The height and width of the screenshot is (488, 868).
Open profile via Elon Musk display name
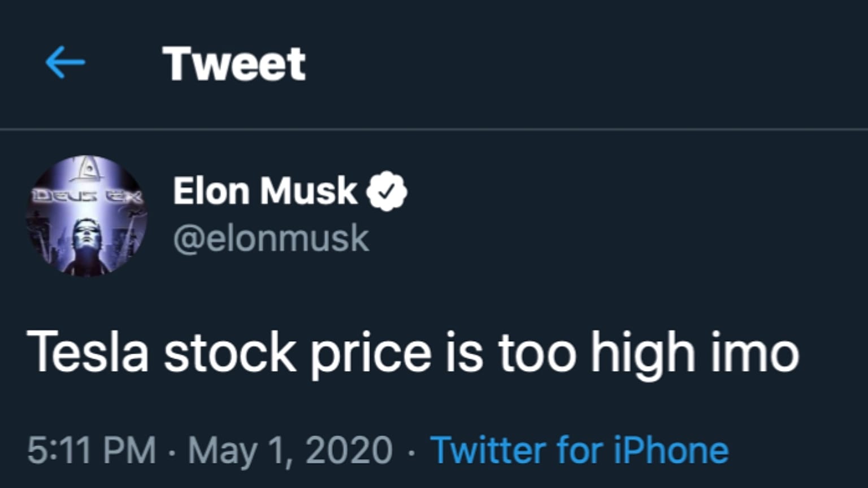pyautogui.click(x=265, y=191)
